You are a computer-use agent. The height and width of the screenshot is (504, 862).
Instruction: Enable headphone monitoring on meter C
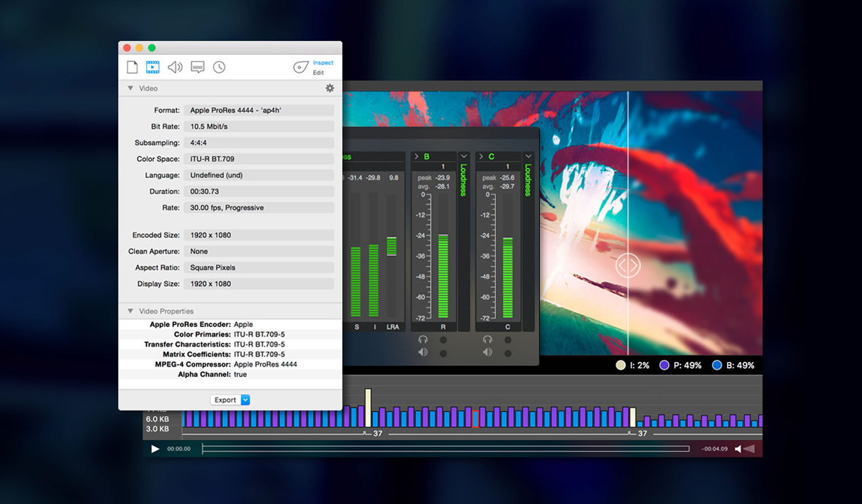pyautogui.click(x=487, y=340)
